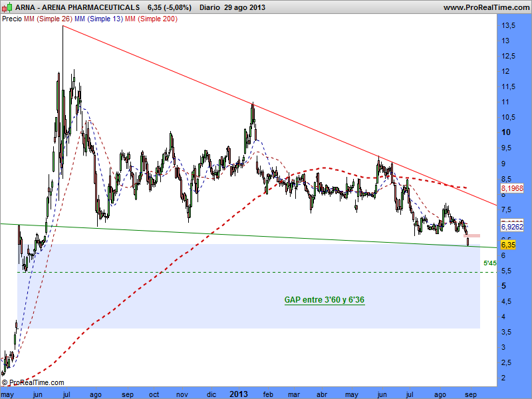
Task: Click the oct label on time axis
Action: click(154, 394)
